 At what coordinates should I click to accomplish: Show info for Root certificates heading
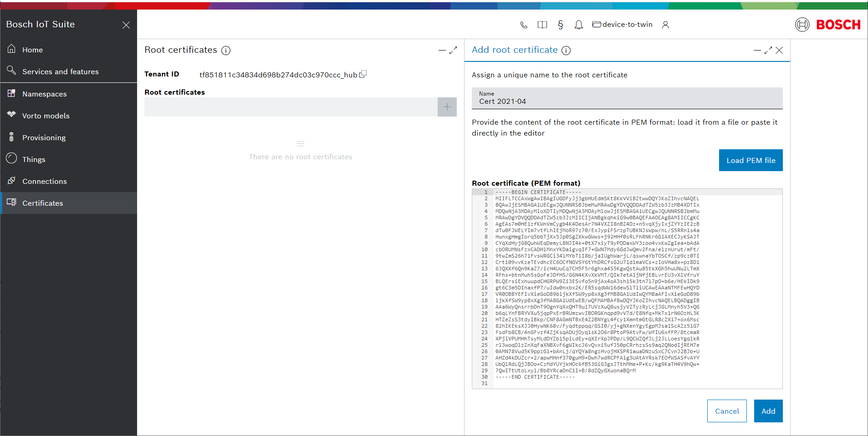click(x=226, y=51)
